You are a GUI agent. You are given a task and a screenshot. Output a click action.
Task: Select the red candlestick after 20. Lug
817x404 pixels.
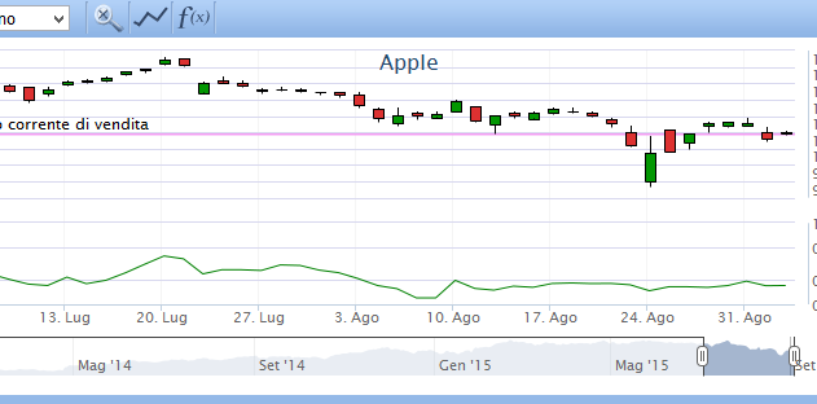point(184,62)
